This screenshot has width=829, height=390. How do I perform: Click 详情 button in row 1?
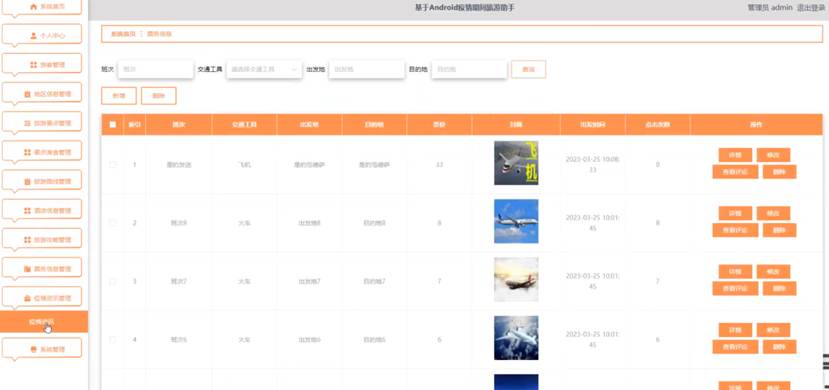click(x=735, y=155)
